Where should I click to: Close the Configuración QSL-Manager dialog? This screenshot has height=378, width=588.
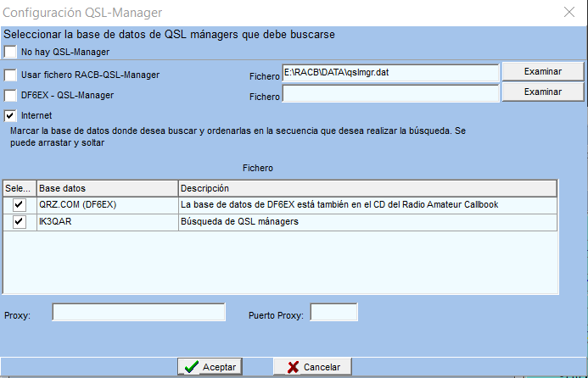click(x=568, y=12)
